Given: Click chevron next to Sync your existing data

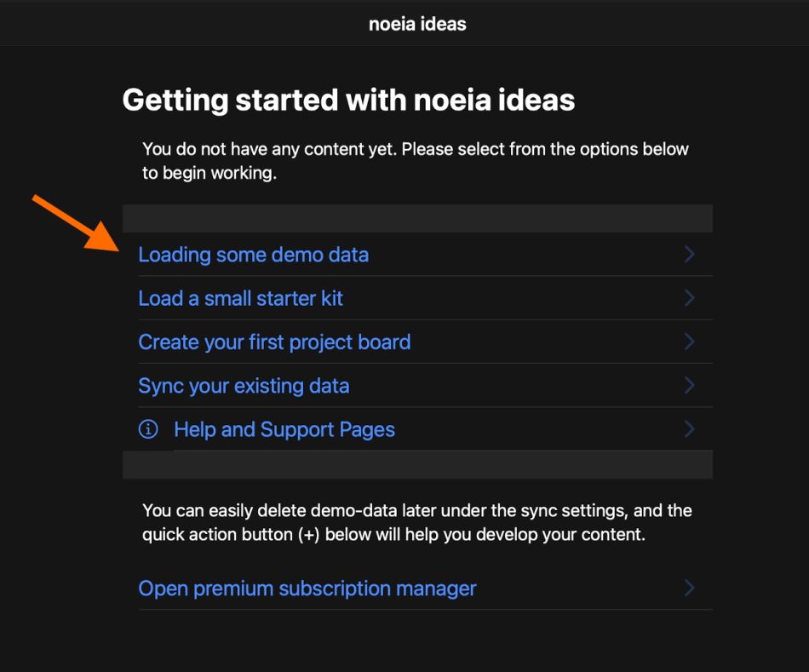Looking at the screenshot, I should (690, 386).
